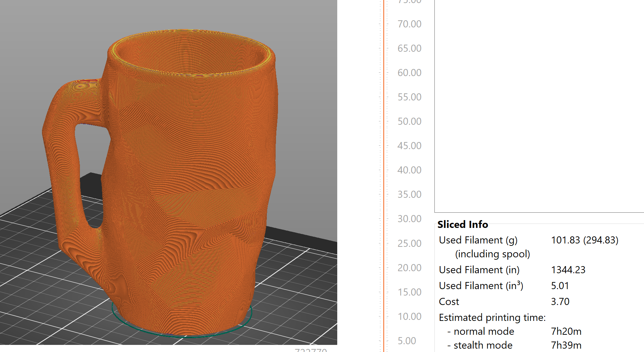Click the 35.00 layer height mark

(x=409, y=194)
